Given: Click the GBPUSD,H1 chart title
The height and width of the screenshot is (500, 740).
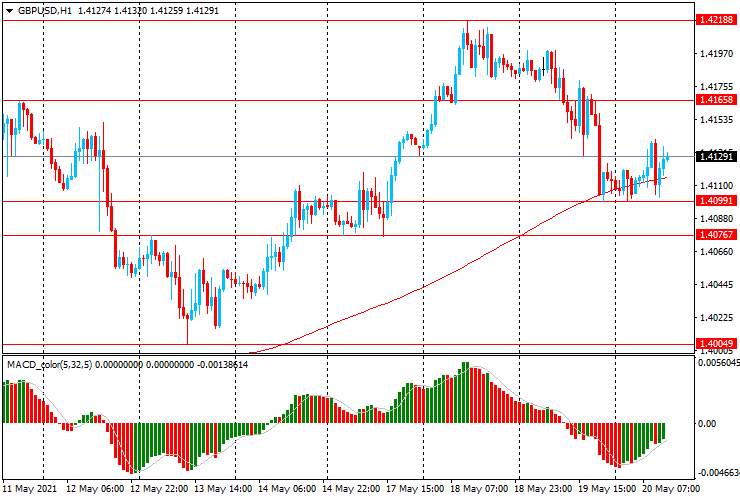Looking at the screenshot, I should tap(45, 10).
